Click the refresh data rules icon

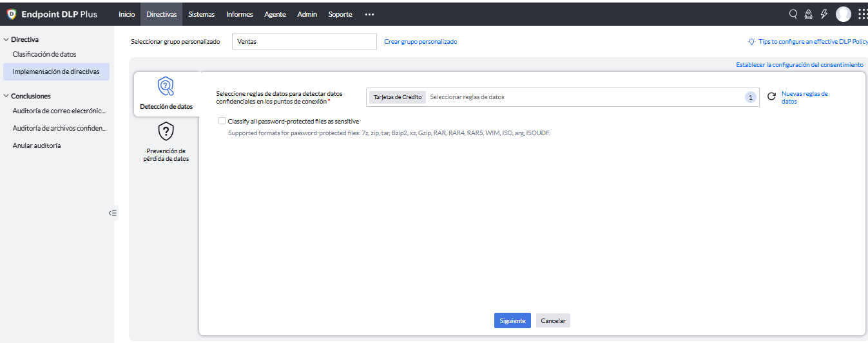tap(771, 97)
